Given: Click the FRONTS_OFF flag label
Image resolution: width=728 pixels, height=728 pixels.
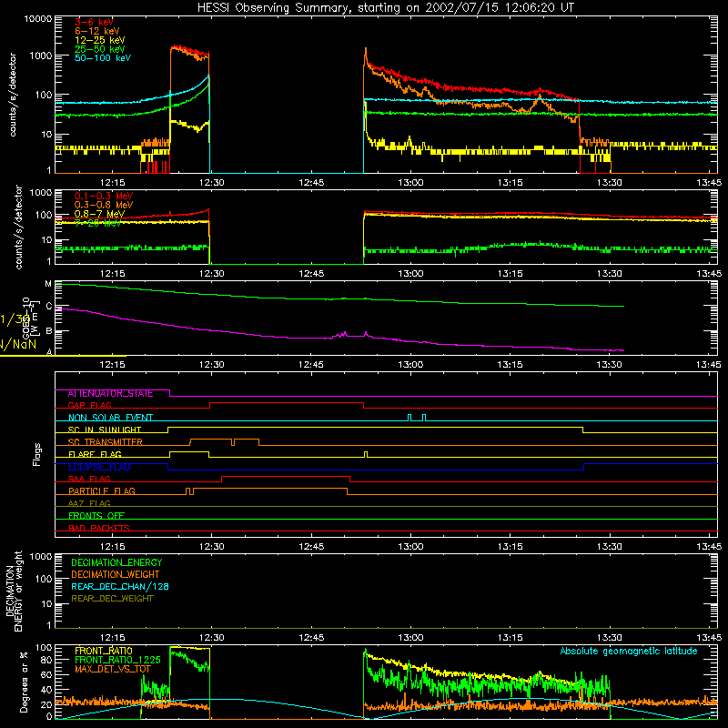Looking at the screenshot, I should point(96,516).
